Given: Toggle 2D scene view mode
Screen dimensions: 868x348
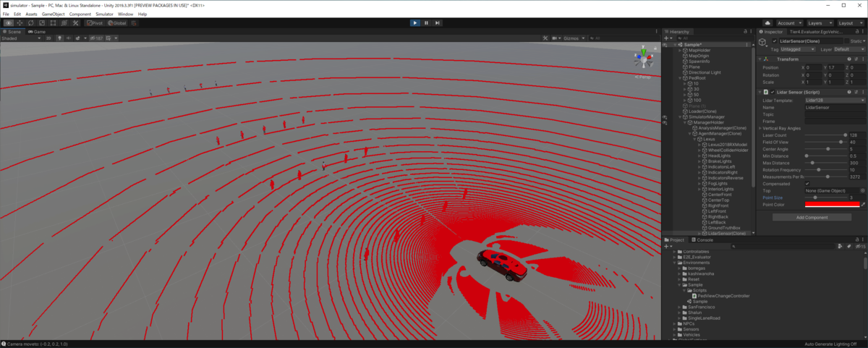Looking at the screenshot, I should pos(48,38).
